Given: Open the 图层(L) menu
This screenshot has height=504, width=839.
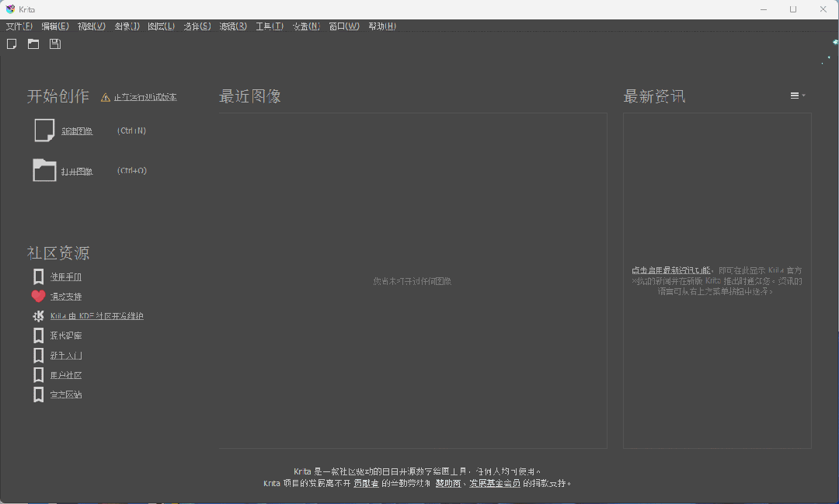Looking at the screenshot, I should (162, 26).
